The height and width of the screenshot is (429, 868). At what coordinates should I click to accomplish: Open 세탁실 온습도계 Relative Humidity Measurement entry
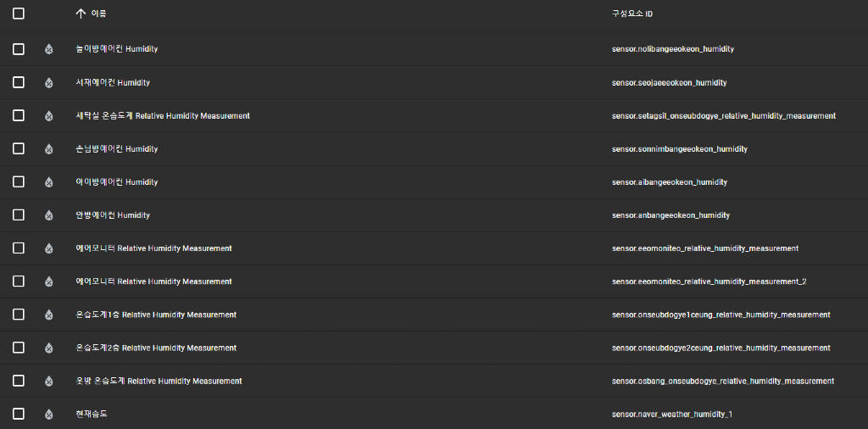[x=163, y=115]
